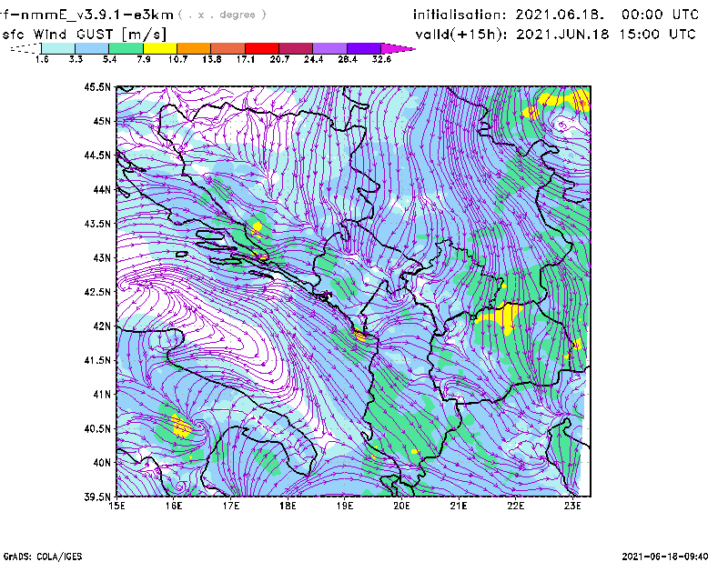Click the '15:00 UTC' valid time
This screenshot has height=562, width=728.
tap(657, 35)
